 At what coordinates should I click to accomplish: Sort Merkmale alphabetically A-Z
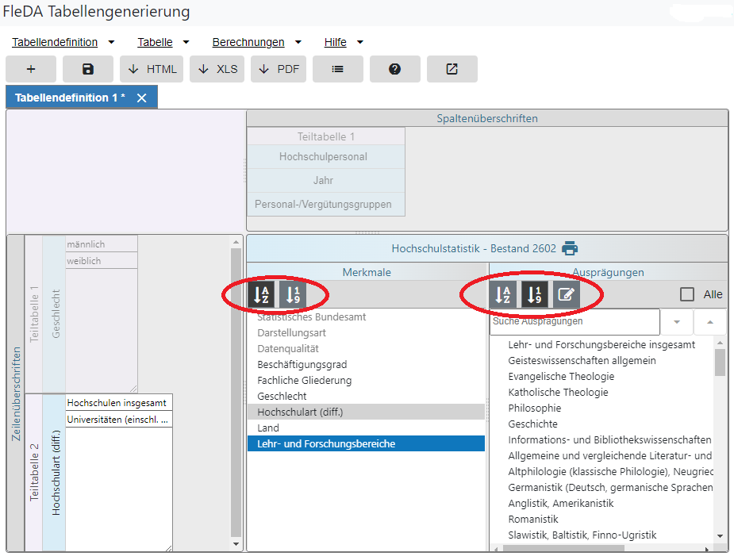[x=262, y=295]
